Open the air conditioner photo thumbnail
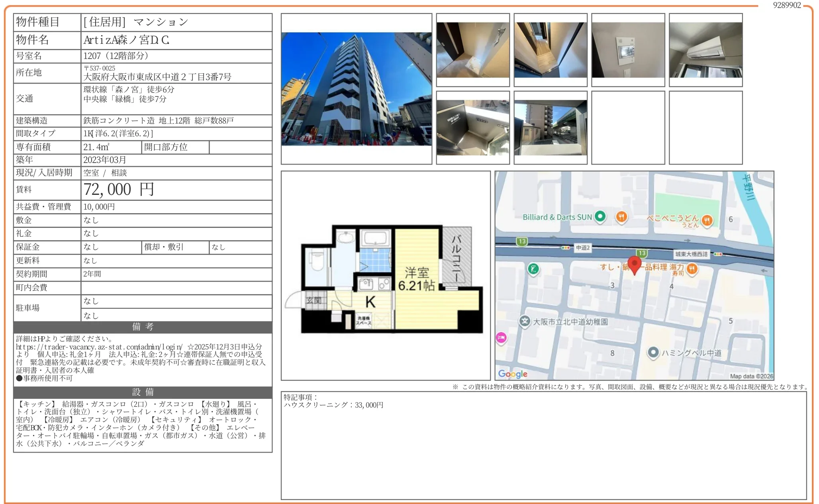 [x=705, y=50]
